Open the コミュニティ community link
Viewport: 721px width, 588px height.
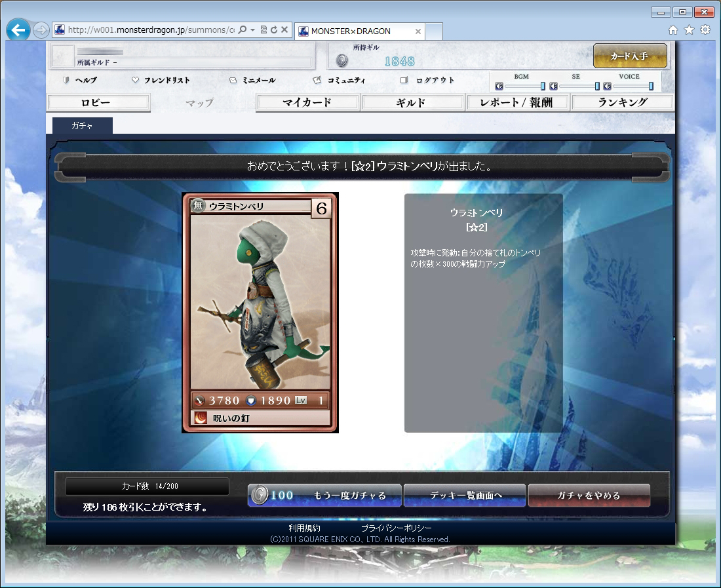[346, 80]
